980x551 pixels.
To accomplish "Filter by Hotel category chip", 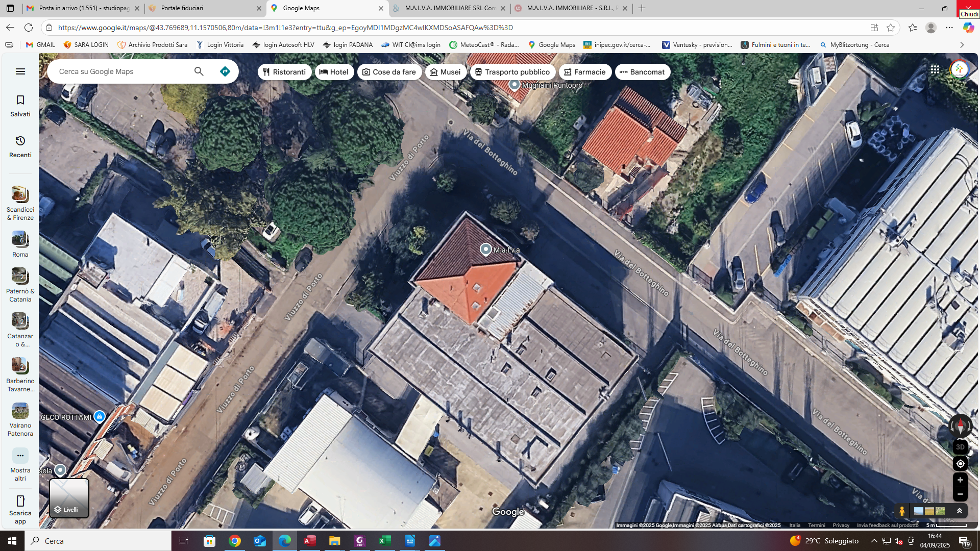I will point(334,72).
